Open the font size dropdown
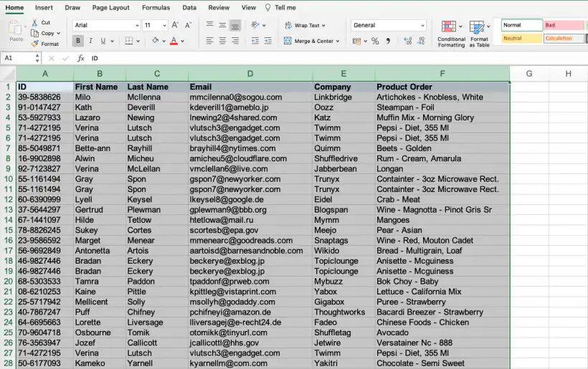The image size is (588, 369). click(164, 26)
